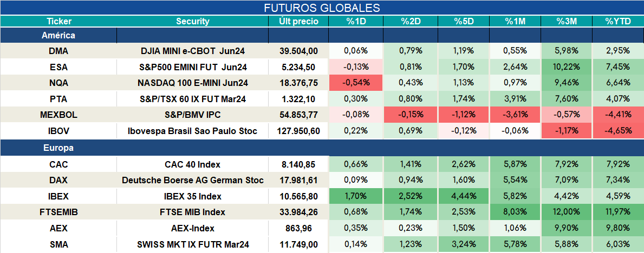
Task: Click SWISS MKT IX FUTR Mar24 cell
Action: click(x=193, y=244)
